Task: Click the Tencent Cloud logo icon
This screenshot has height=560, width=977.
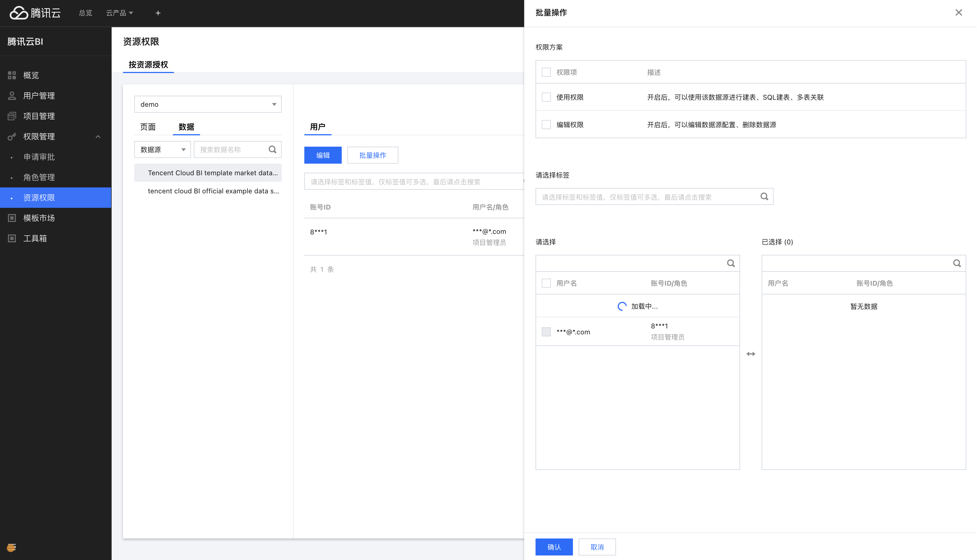Action: 19,13
